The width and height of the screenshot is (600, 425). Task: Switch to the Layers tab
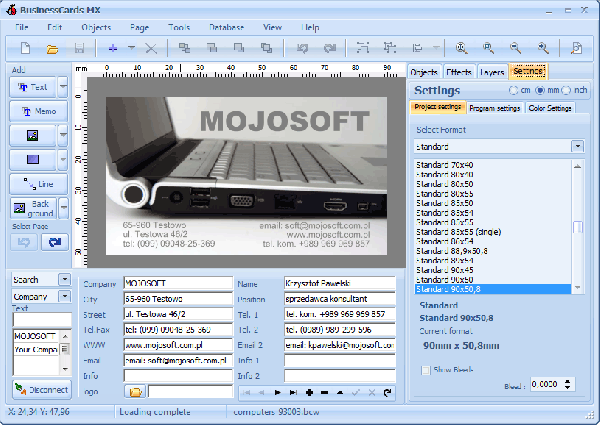click(492, 72)
